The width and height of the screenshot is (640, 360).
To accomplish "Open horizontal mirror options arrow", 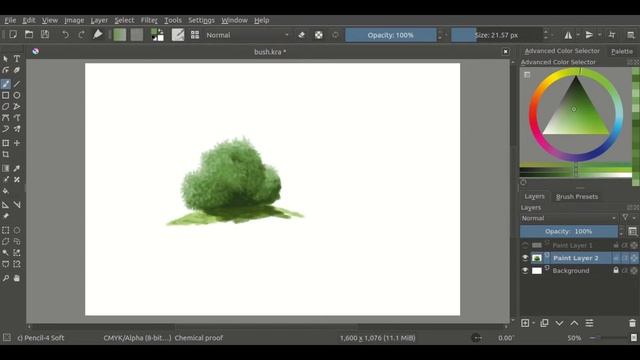I will (578, 35).
